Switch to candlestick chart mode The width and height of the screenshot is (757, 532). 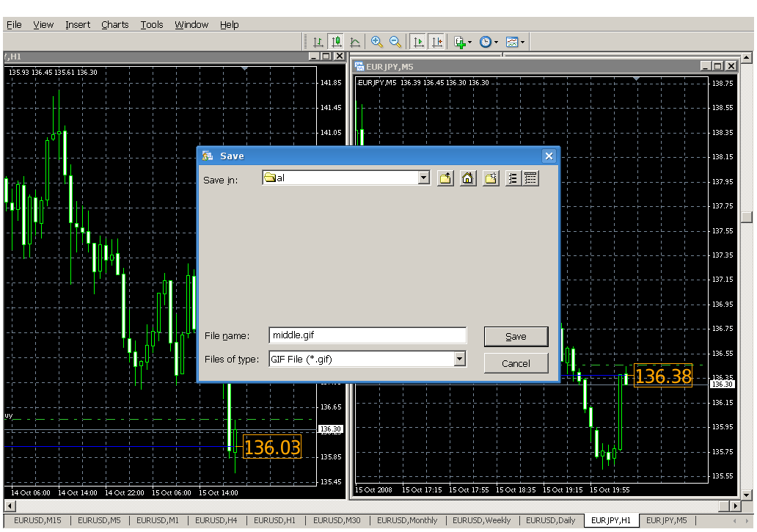(x=337, y=43)
